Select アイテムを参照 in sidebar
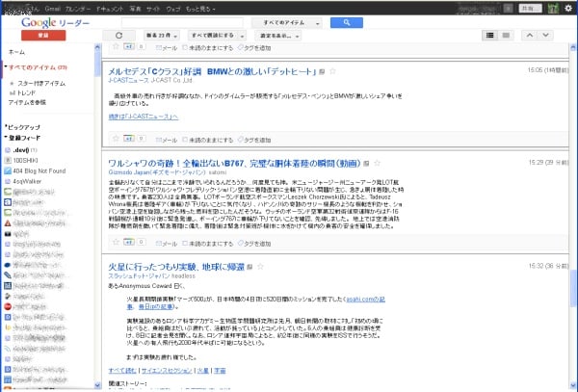This screenshot has height=392, width=578. [27, 102]
